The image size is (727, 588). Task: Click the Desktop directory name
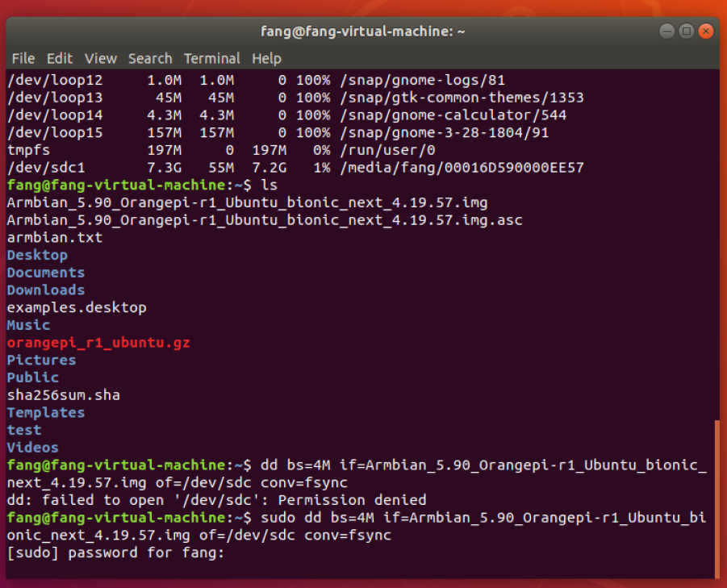(x=37, y=256)
